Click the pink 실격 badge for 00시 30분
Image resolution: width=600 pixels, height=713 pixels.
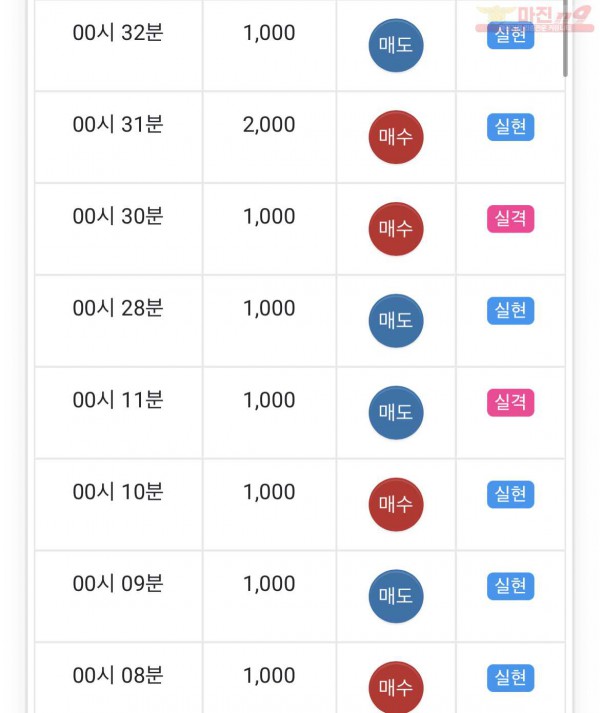click(510, 219)
